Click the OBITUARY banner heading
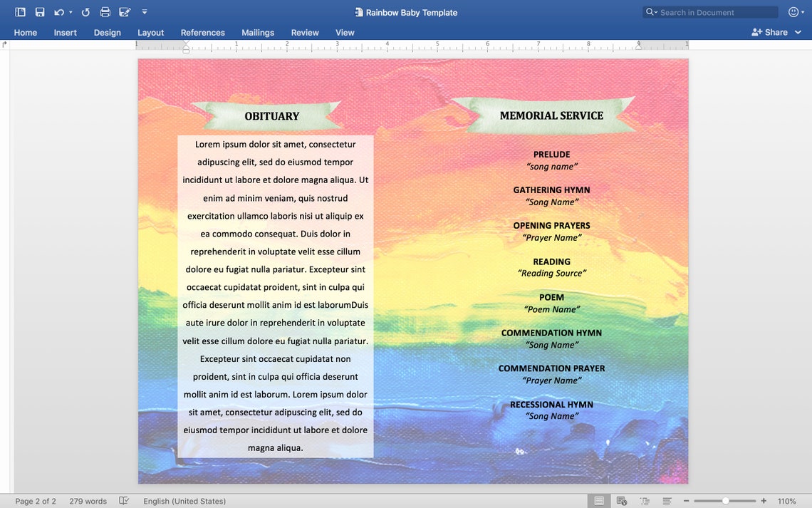812x508 pixels. pos(272,116)
